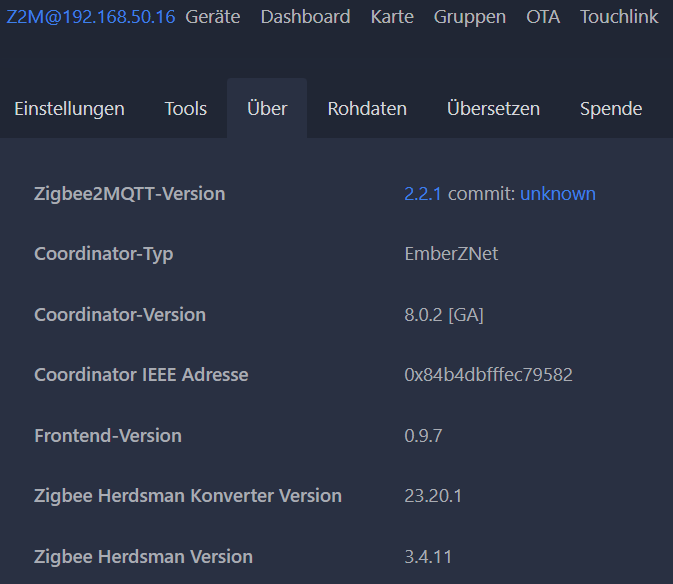This screenshot has height=584, width=673.
Task: Click the coordinator version 8.0.2 [GA]
Action: pyautogui.click(x=444, y=315)
